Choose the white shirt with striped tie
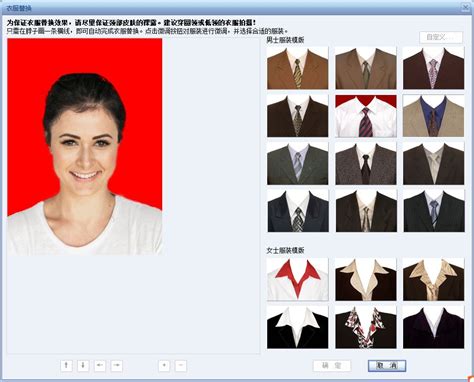Image resolution: width=474 pixels, height=382 pixels. (x=366, y=116)
